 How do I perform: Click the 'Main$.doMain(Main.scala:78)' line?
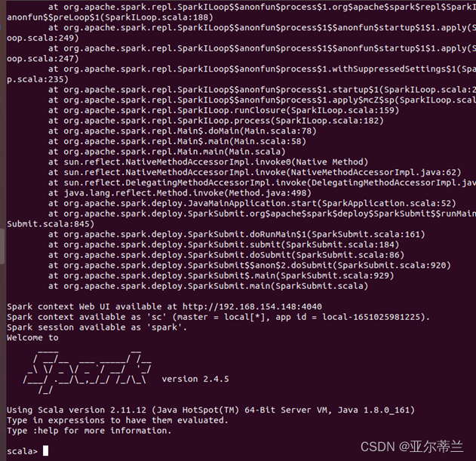[182, 131]
